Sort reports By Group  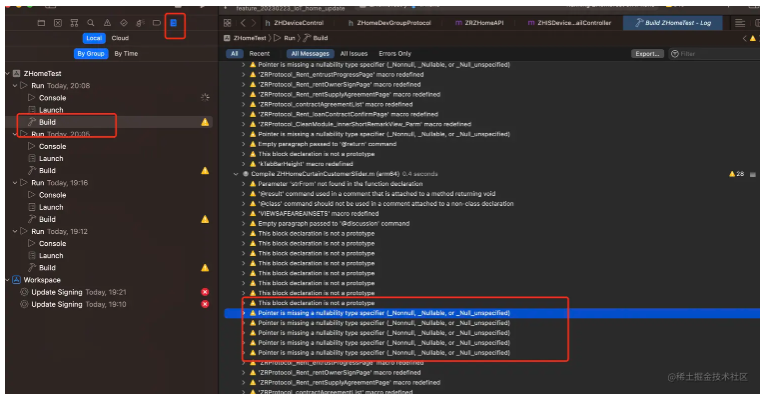coord(91,53)
